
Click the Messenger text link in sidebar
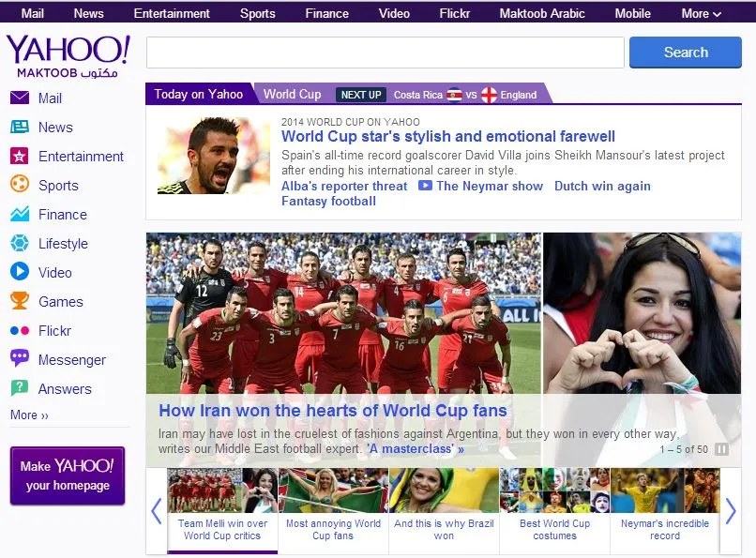pyautogui.click(x=72, y=359)
